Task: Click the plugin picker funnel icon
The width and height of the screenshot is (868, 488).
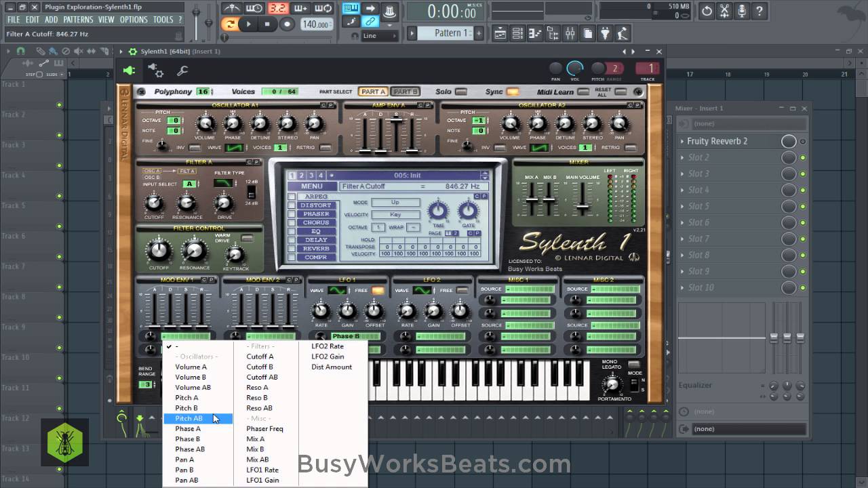Action: [x=605, y=33]
